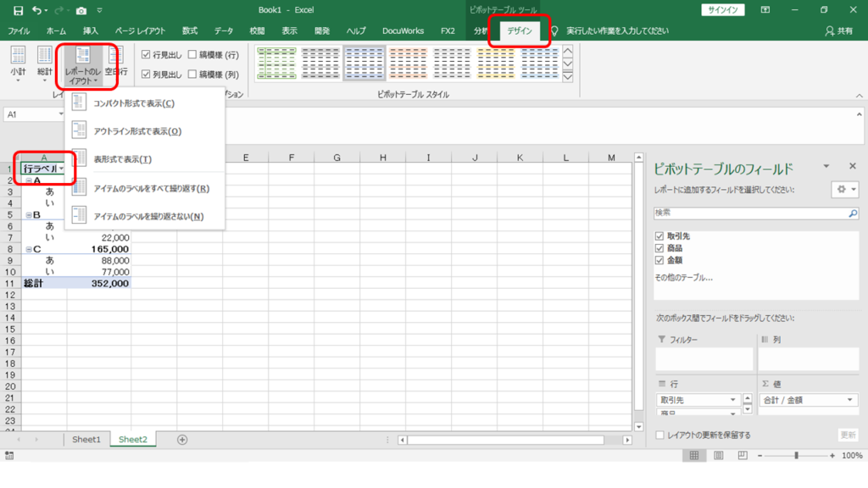Click the camera icon in quick access toolbar
868x488 pixels.
pos(81,10)
